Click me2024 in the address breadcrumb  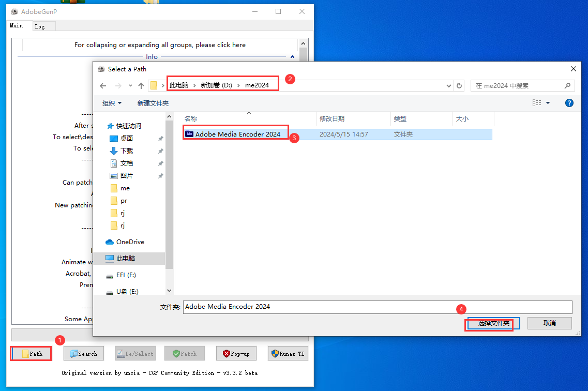257,85
